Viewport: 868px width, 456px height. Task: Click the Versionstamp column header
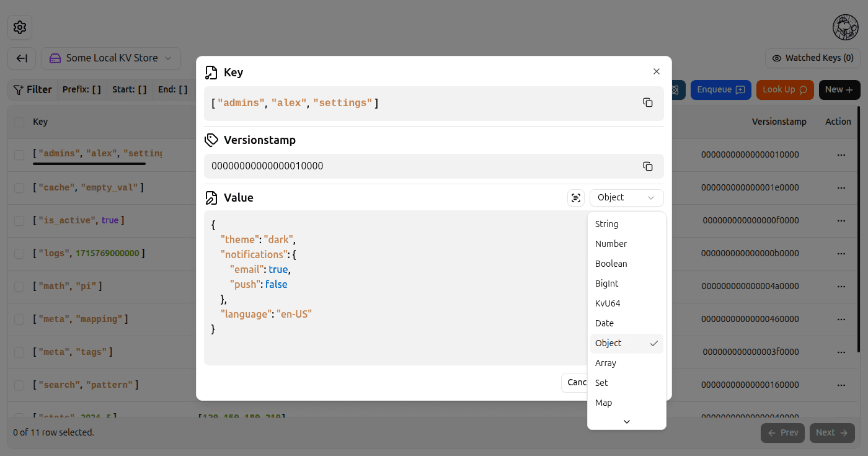tap(779, 122)
